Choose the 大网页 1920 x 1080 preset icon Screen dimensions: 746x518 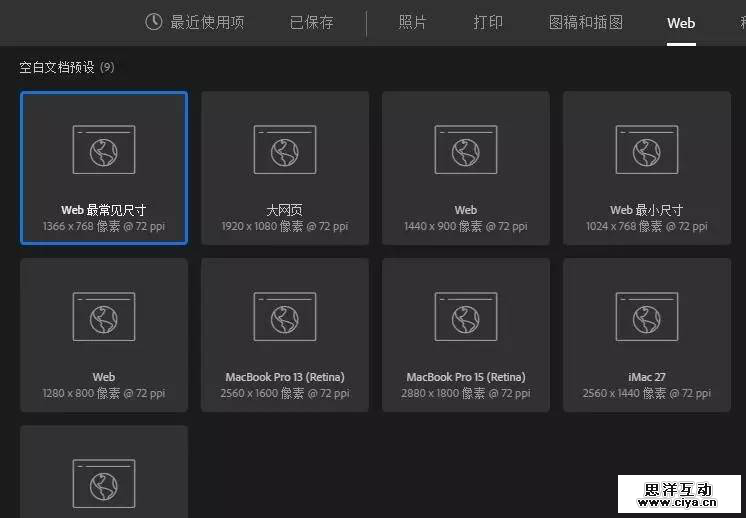pos(285,150)
